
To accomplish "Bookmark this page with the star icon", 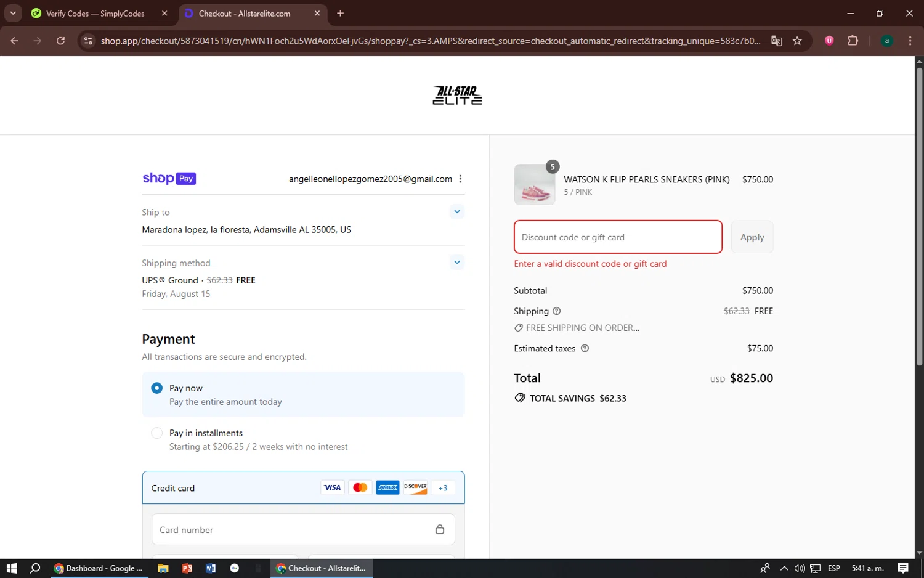I will 797,41.
